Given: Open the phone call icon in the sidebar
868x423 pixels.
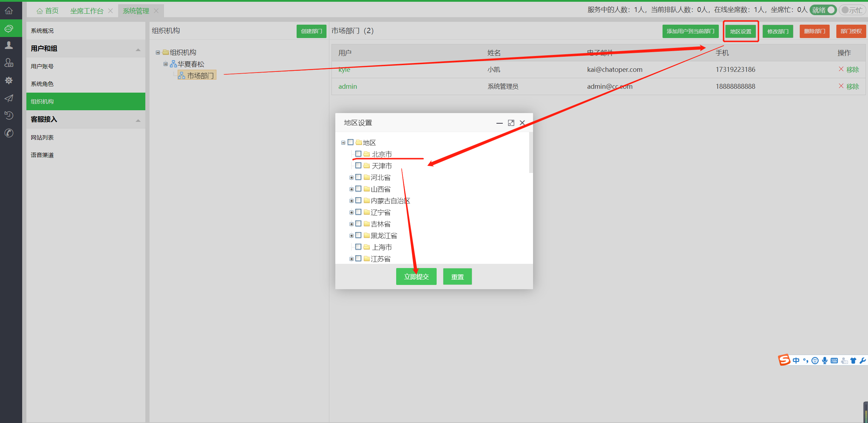Looking at the screenshot, I should coord(9,133).
